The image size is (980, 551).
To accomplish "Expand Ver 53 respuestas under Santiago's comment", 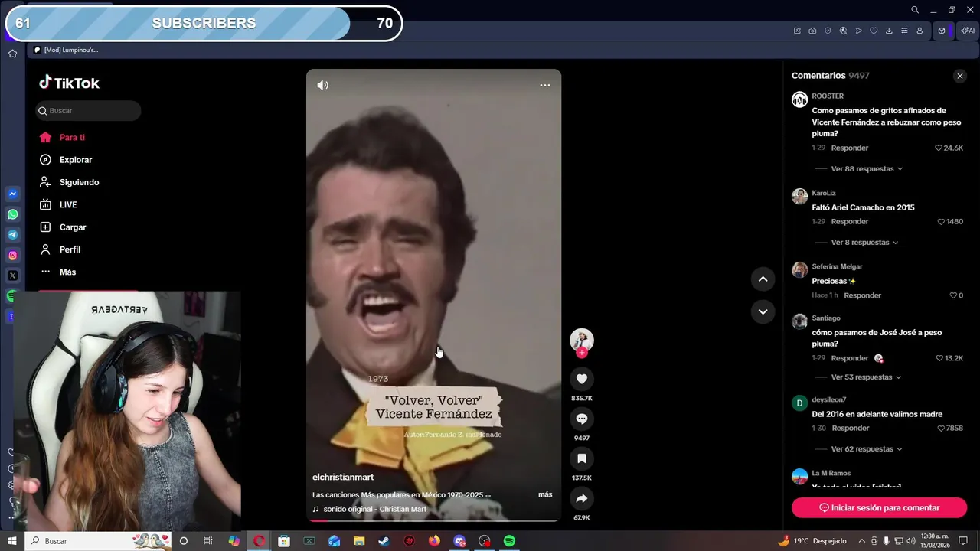I will [x=866, y=377].
